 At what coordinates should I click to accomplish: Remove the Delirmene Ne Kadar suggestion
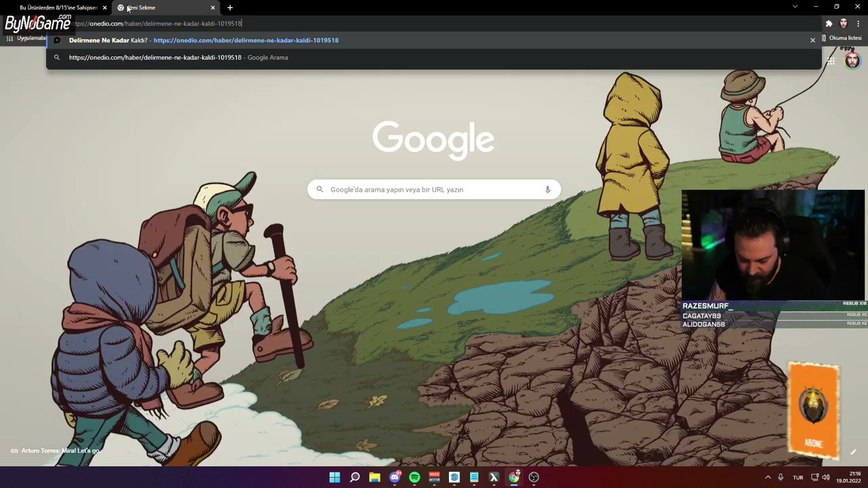[x=812, y=40]
